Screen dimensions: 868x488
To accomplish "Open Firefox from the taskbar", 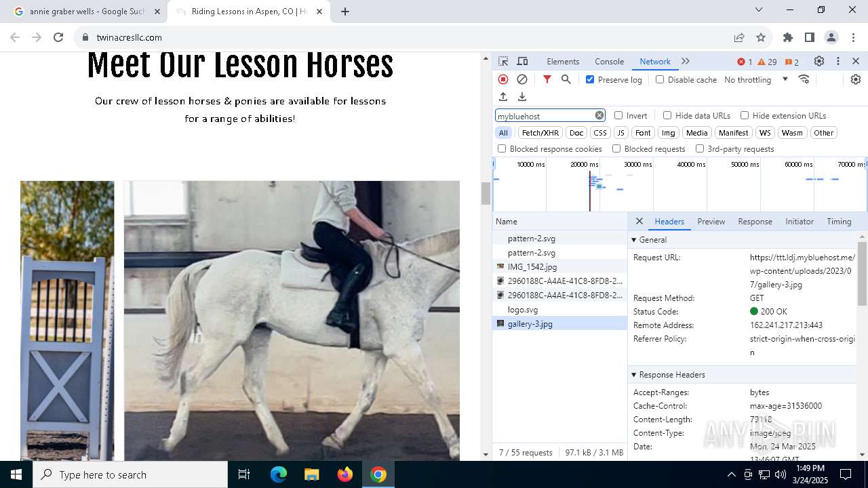I will click(x=345, y=474).
